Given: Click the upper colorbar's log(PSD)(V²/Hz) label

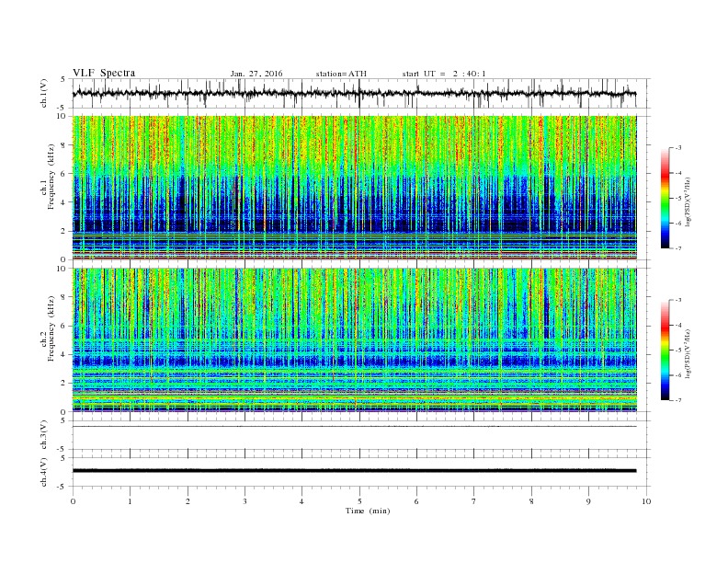Looking at the screenshot, I should pos(688,201).
